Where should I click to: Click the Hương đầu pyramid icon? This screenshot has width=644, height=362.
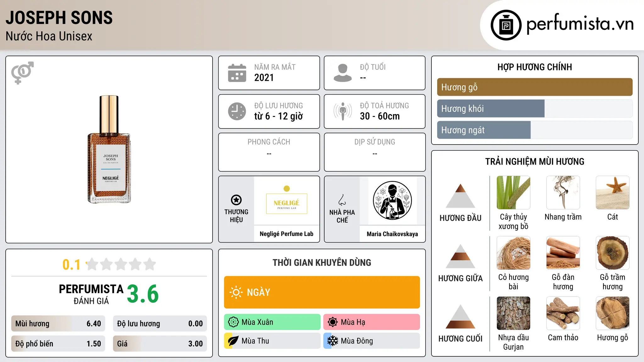tap(460, 195)
